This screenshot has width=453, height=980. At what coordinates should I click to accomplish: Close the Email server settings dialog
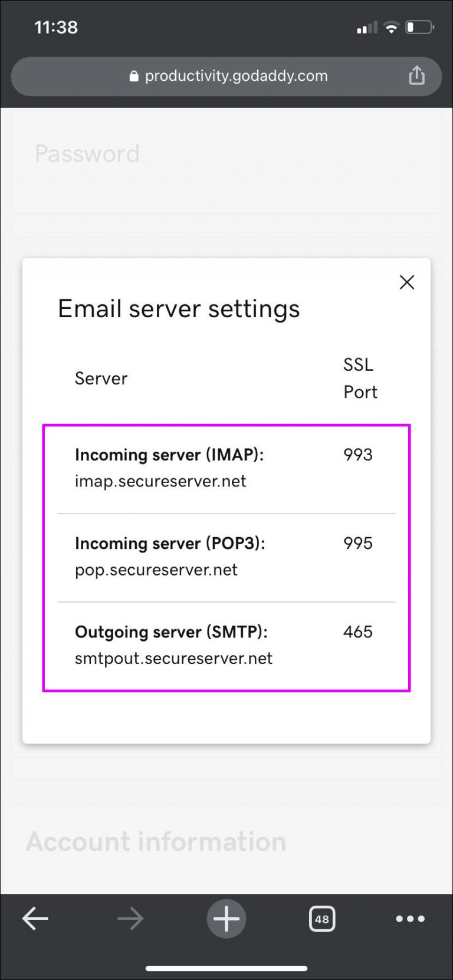[x=406, y=282]
